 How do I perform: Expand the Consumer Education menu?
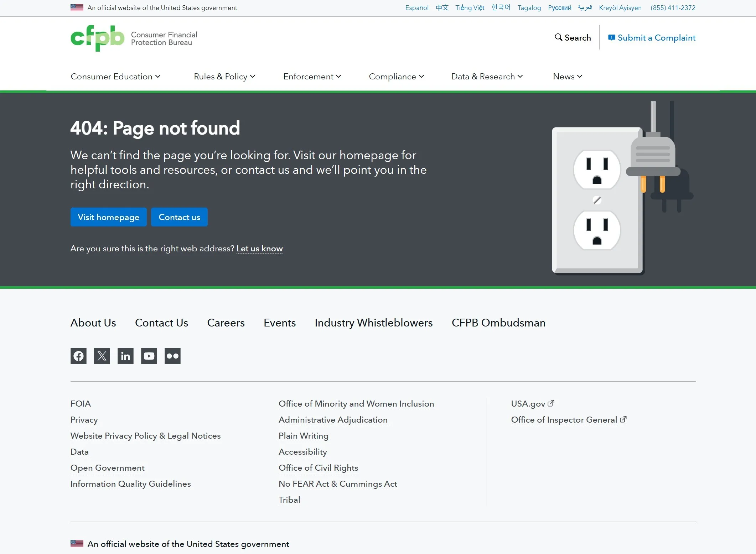click(x=115, y=77)
